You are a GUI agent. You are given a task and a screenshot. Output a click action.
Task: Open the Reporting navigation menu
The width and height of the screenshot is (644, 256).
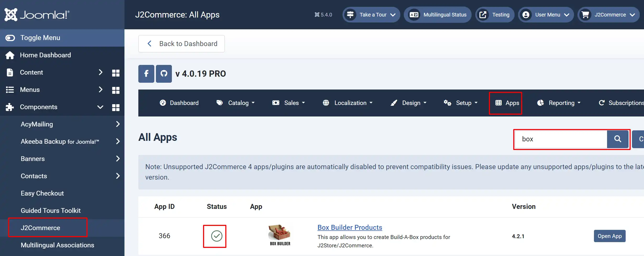pyautogui.click(x=559, y=103)
